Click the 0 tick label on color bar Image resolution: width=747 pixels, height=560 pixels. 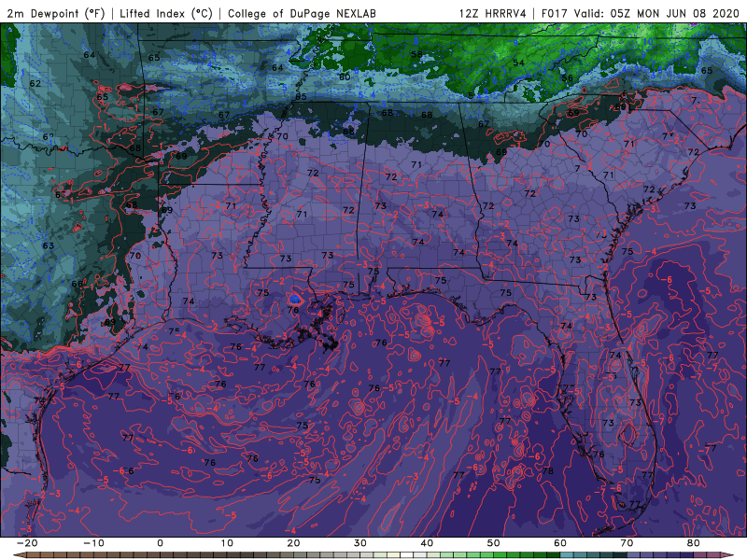pos(160,543)
